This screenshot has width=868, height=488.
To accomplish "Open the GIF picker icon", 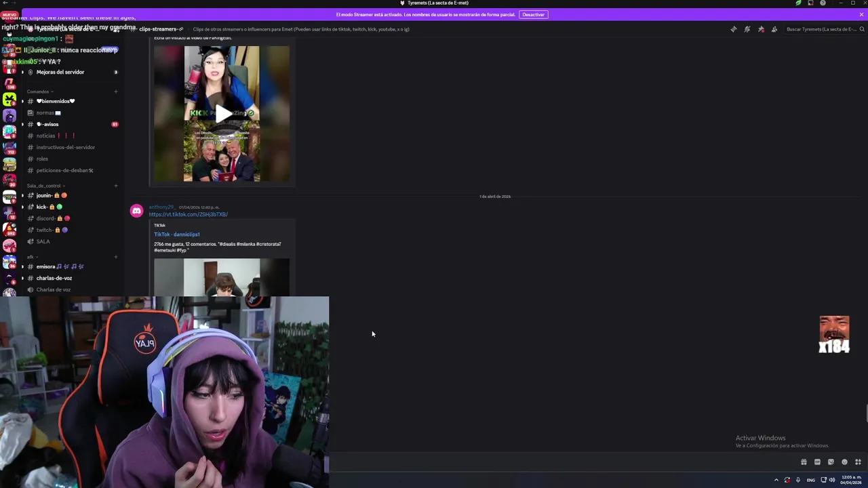I will coord(817,462).
